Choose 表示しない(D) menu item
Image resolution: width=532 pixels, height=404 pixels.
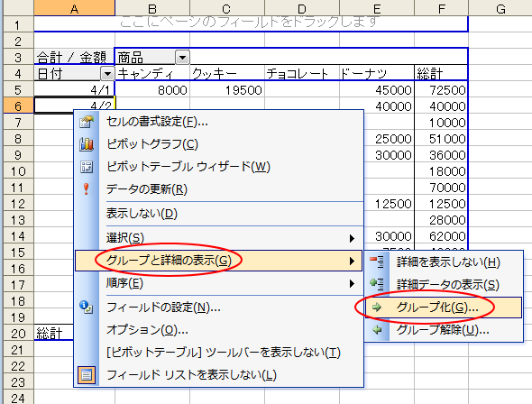coord(219,214)
